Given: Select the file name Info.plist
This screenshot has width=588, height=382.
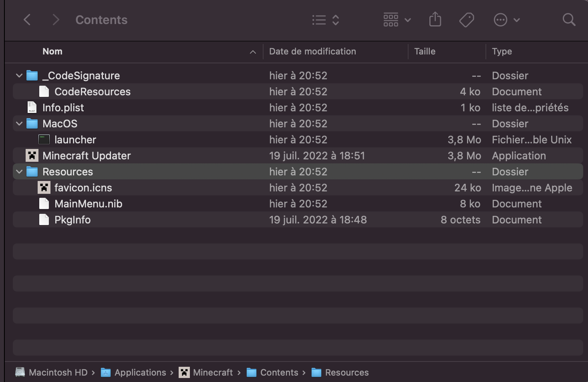Looking at the screenshot, I should pos(63,107).
